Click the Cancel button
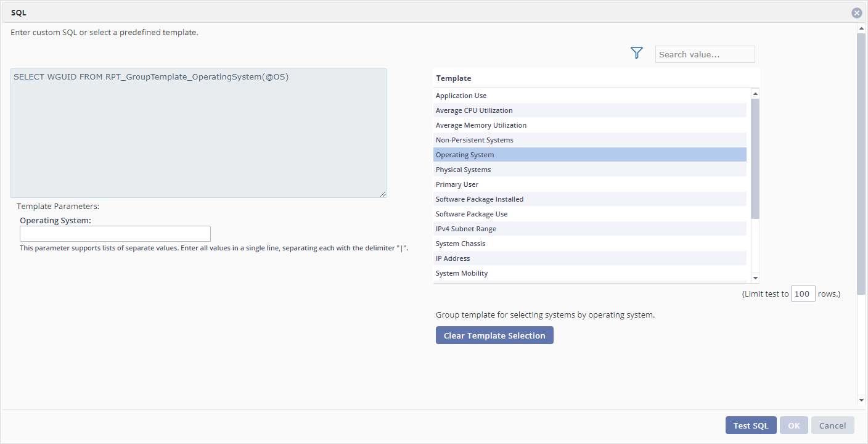The height and width of the screenshot is (444, 868). [832, 425]
